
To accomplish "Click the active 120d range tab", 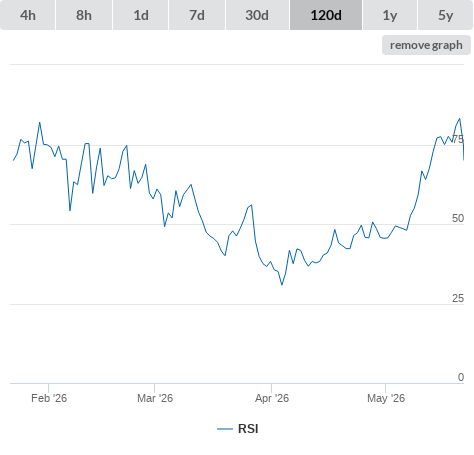I will pos(326,15).
